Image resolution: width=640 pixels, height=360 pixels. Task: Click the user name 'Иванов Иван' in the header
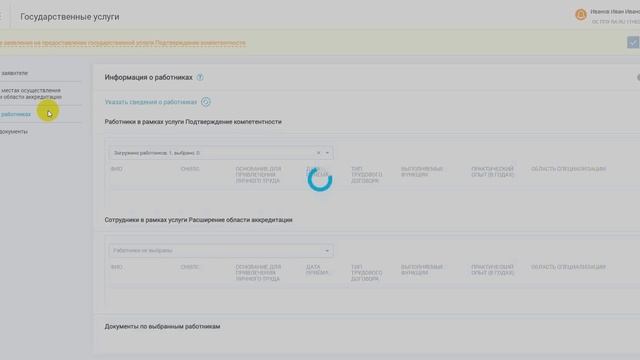(x=615, y=12)
